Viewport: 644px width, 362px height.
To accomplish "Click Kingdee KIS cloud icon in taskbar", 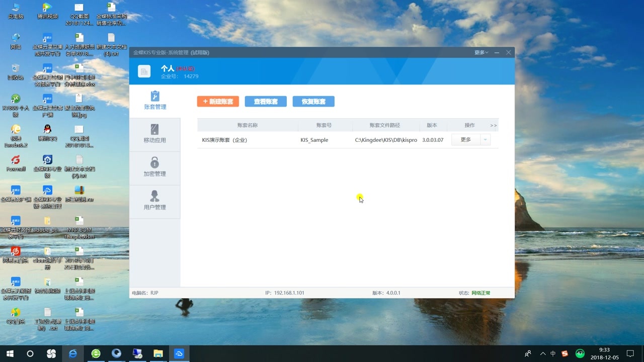I will pos(179,353).
